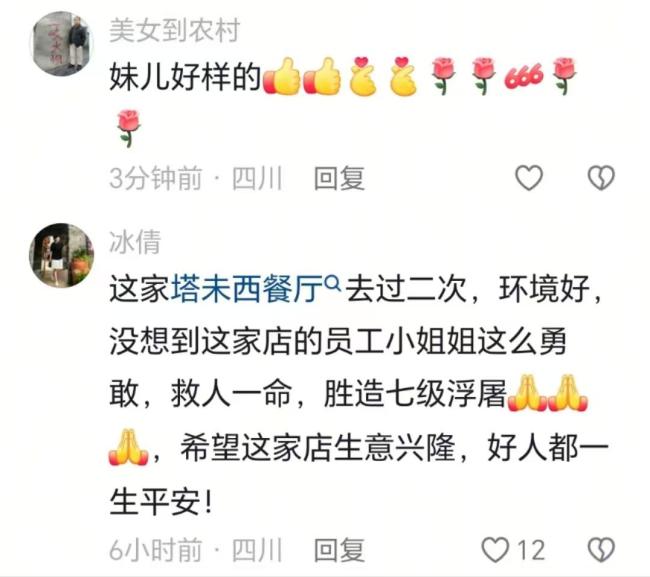Image resolution: width=650 pixels, height=577 pixels.
Task: Reply to 冰倩's comment via 回复
Action: (x=339, y=550)
